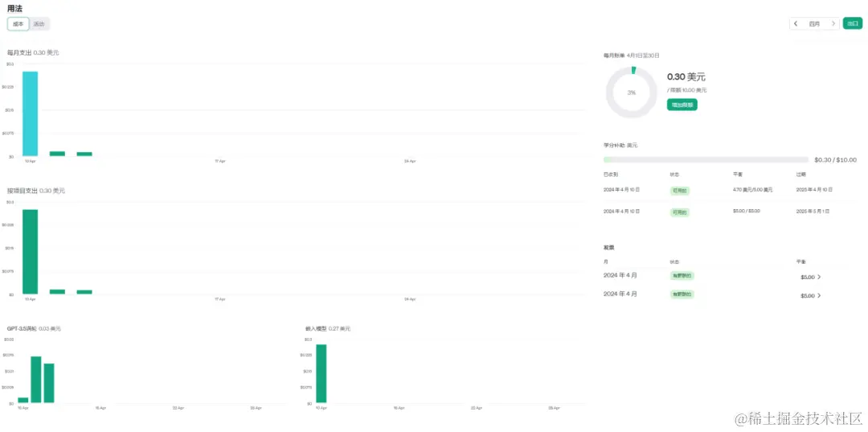Open the first listed invoice's chevron arrow
Viewport: 868px width, 432px height.
pos(819,277)
